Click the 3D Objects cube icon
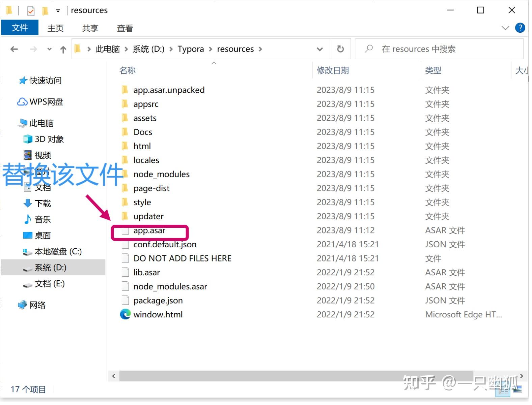532x405 pixels. coord(28,139)
